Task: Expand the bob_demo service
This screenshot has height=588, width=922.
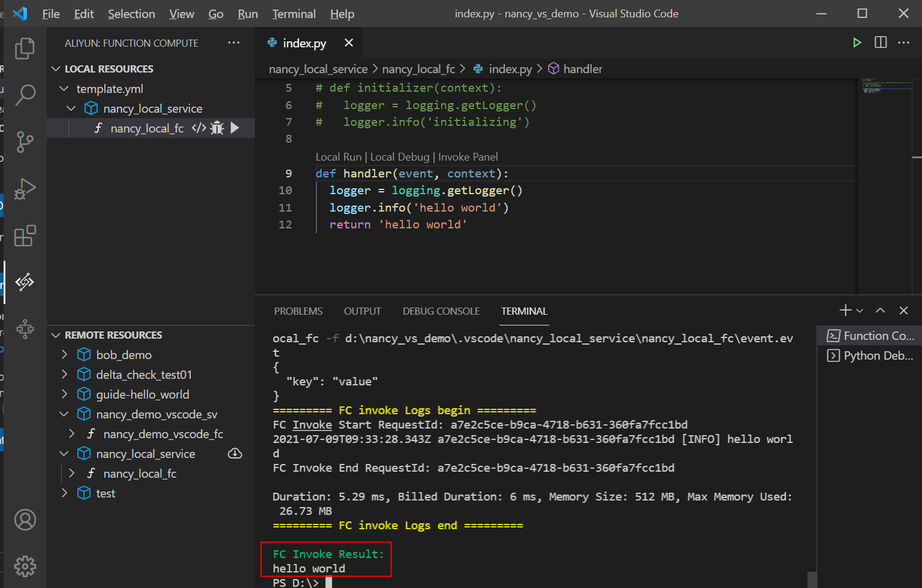Action: (64, 355)
